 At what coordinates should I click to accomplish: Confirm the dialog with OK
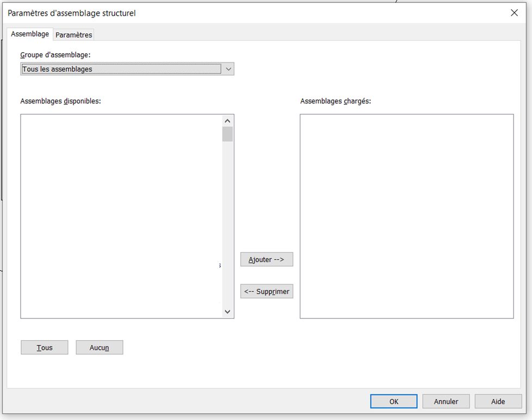394,402
